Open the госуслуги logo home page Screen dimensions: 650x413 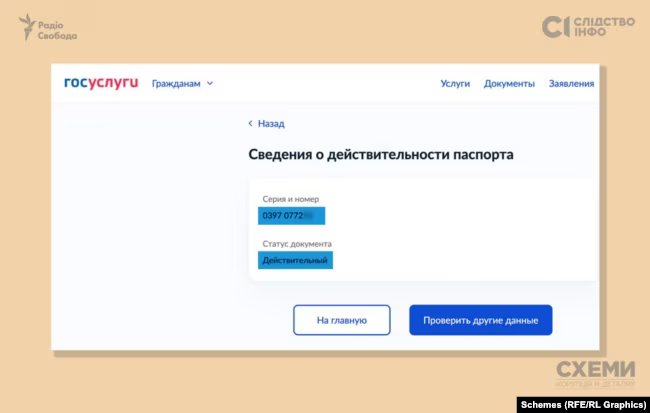[x=101, y=83]
